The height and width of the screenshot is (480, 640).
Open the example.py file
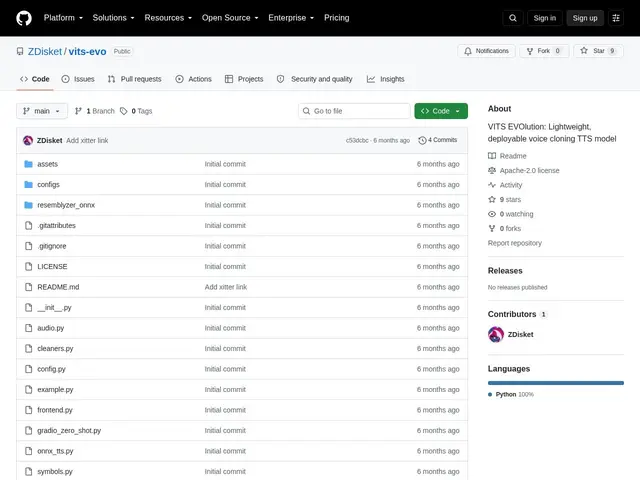coord(55,389)
